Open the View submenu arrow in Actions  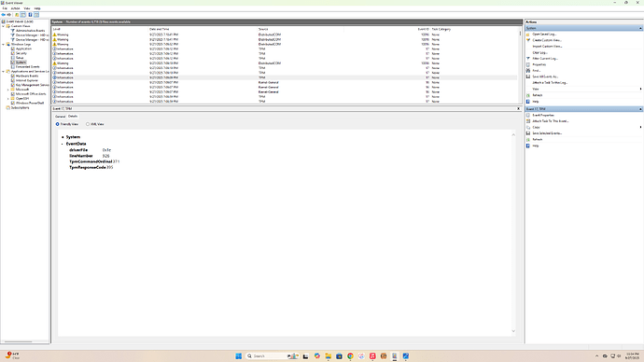point(640,89)
